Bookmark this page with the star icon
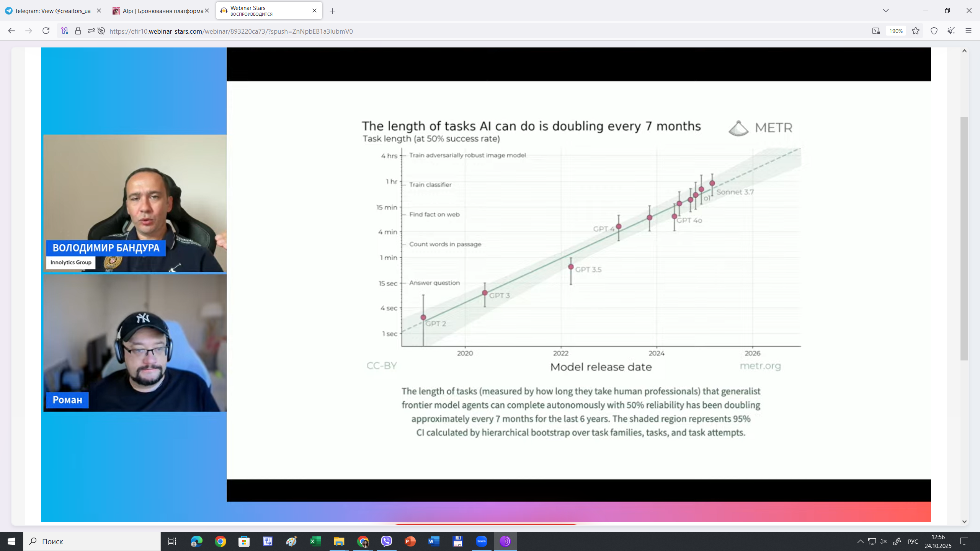The image size is (980, 551). [x=916, y=31]
